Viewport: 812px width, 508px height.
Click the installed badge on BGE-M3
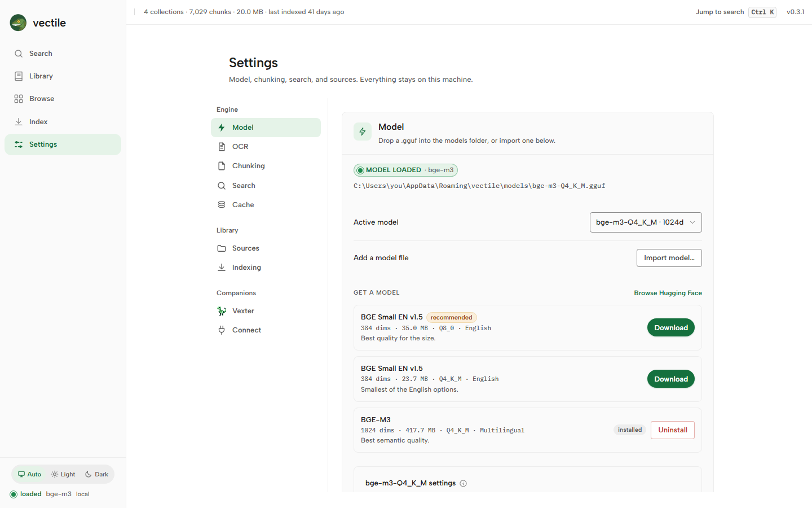pos(630,430)
